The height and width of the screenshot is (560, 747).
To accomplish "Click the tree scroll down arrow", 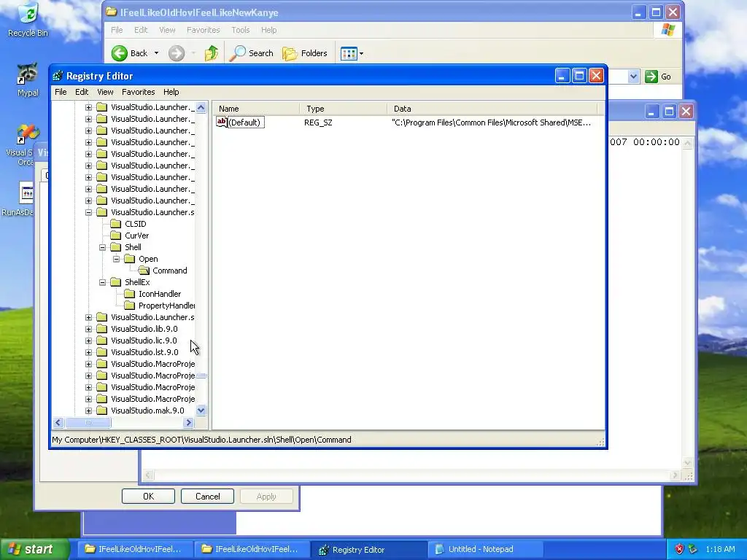I will (x=201, y=410).
